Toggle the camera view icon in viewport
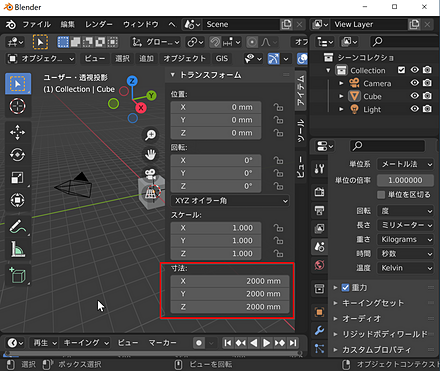 pos(150,173)
